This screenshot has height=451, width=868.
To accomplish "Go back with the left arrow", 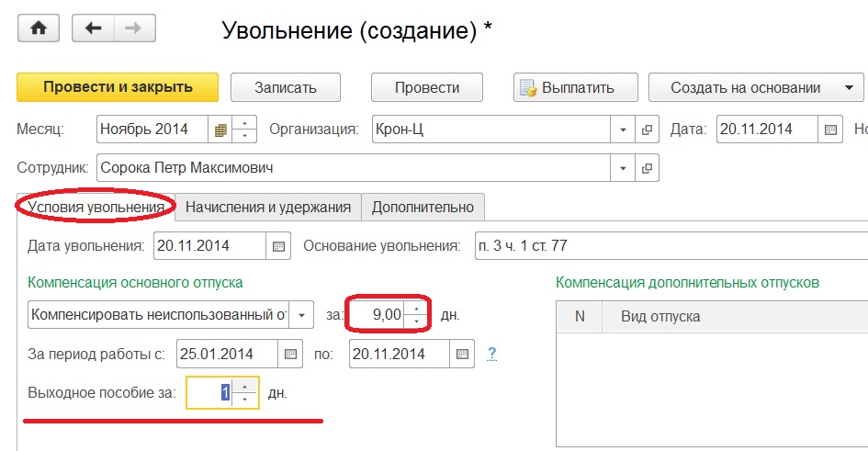I will 92,28.
